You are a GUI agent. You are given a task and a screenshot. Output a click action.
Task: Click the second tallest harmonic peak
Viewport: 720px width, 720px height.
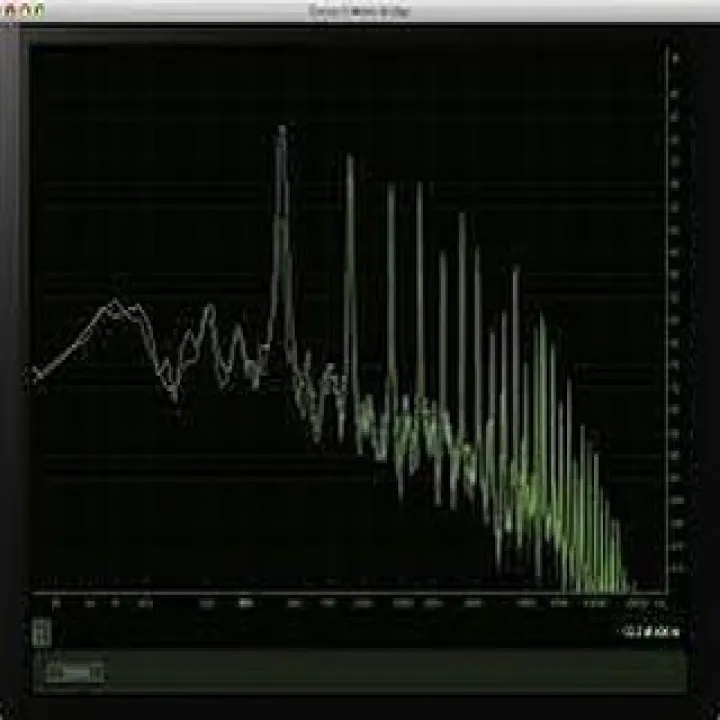[x=349, y=160]
